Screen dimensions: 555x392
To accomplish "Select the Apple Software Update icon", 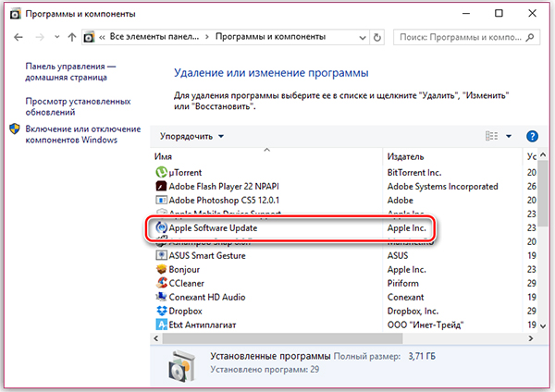I will 160,227.
